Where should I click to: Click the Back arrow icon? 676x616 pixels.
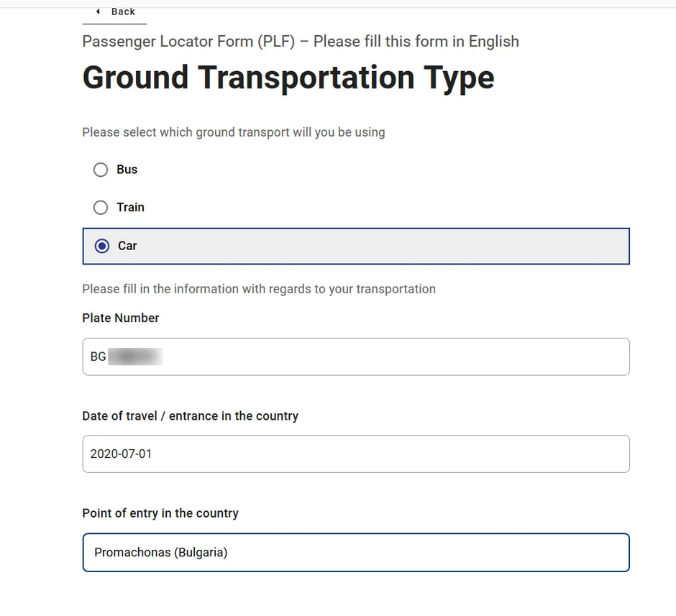98,12
